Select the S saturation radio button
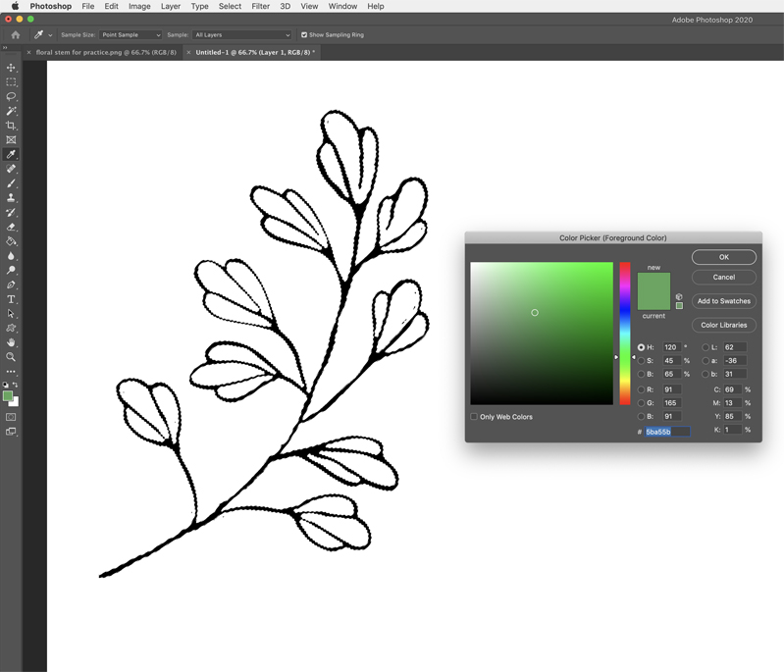The image size is (784, 672). point(642,361)
